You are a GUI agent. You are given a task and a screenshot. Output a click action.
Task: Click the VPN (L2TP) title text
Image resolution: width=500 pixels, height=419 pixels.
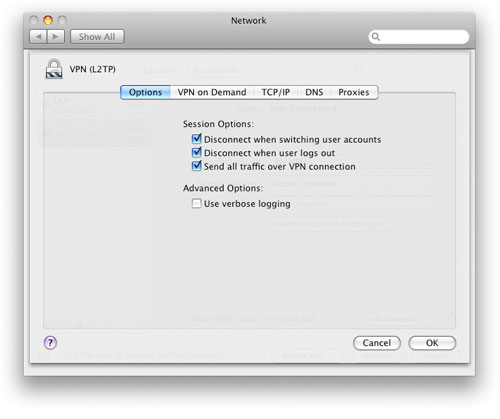point(93,69)
